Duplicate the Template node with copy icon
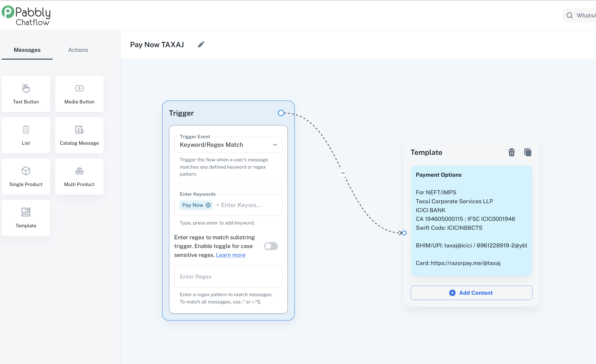The image size is (596, 364). 528,152
